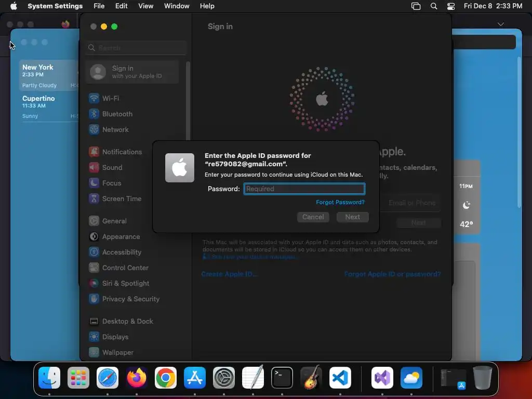532x399 pixels.
Task: Open Launchpad from the Dock
Action: (x=78, y=378)
